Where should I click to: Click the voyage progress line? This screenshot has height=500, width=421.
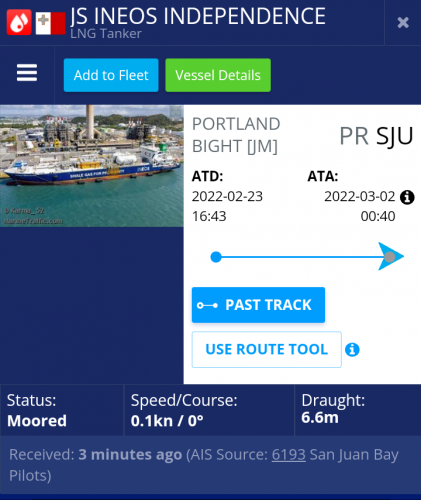pyautogui.click(x=300, y=257)
